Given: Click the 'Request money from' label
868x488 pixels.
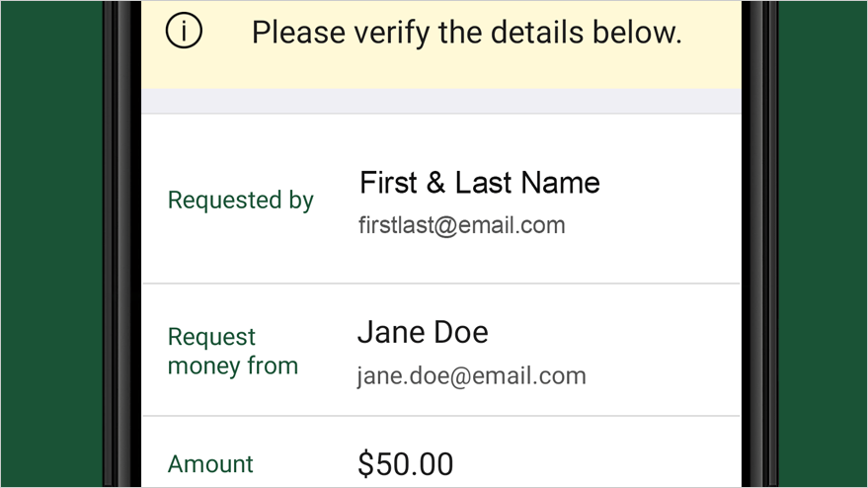Looking at the screenshot, I should click(x=232, y=352).
